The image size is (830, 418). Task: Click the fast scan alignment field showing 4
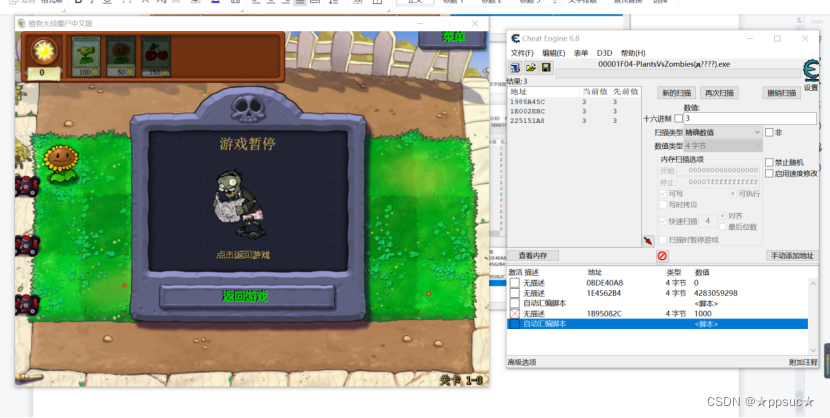pos(708,221)
